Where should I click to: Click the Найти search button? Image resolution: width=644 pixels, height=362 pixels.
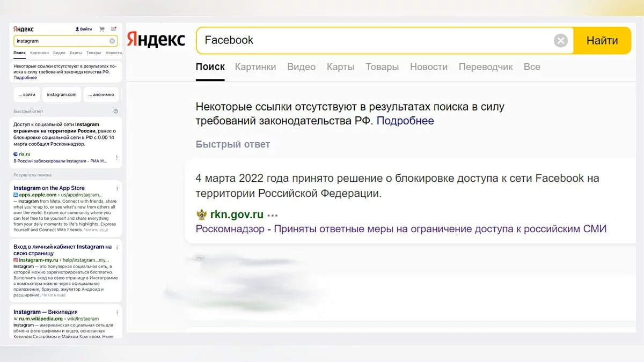[602, 40]
